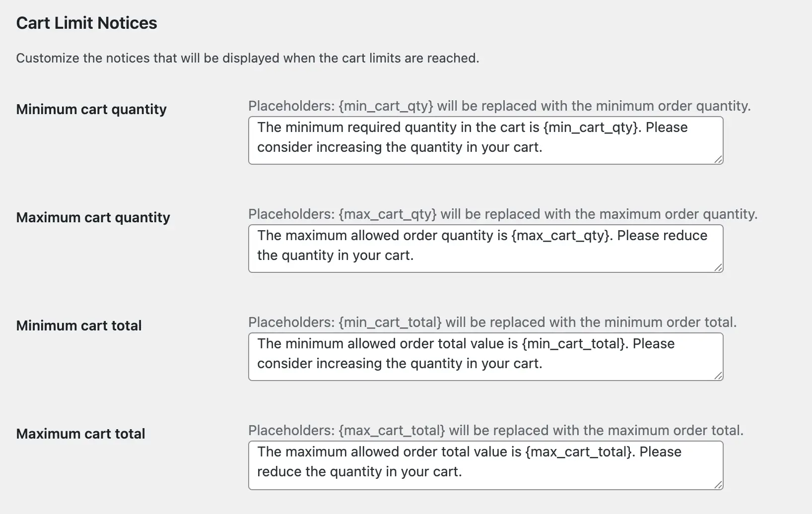Click the resize handle on Maximum cart total textarea
Viewport: 812px width, 514px height.
pyautogui.click(x=718, y=485)
